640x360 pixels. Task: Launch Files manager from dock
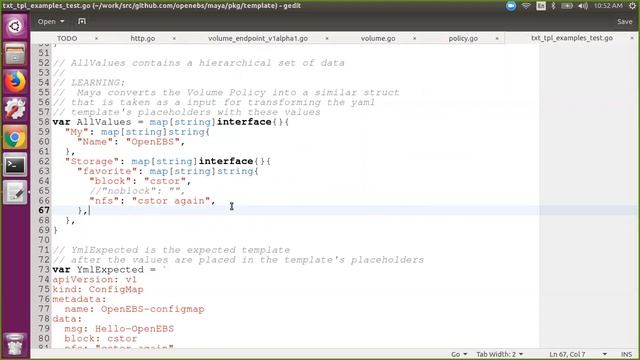click(15, 54)
